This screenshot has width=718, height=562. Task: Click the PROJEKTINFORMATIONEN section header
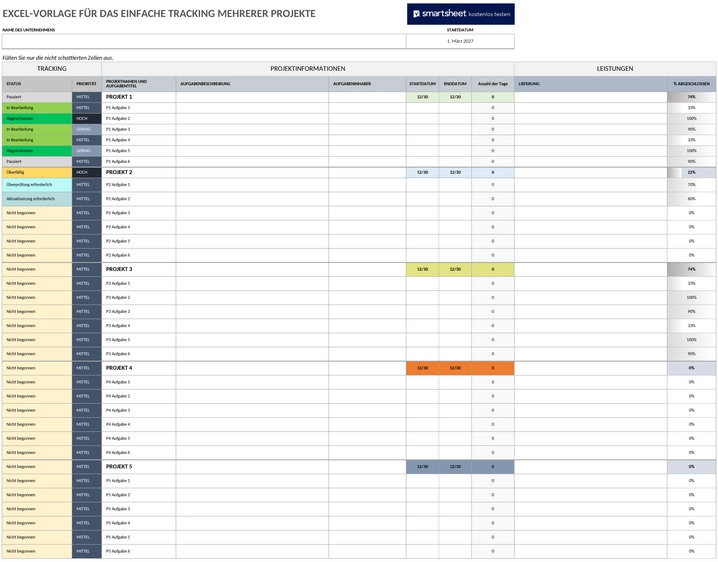pos(308,69)
